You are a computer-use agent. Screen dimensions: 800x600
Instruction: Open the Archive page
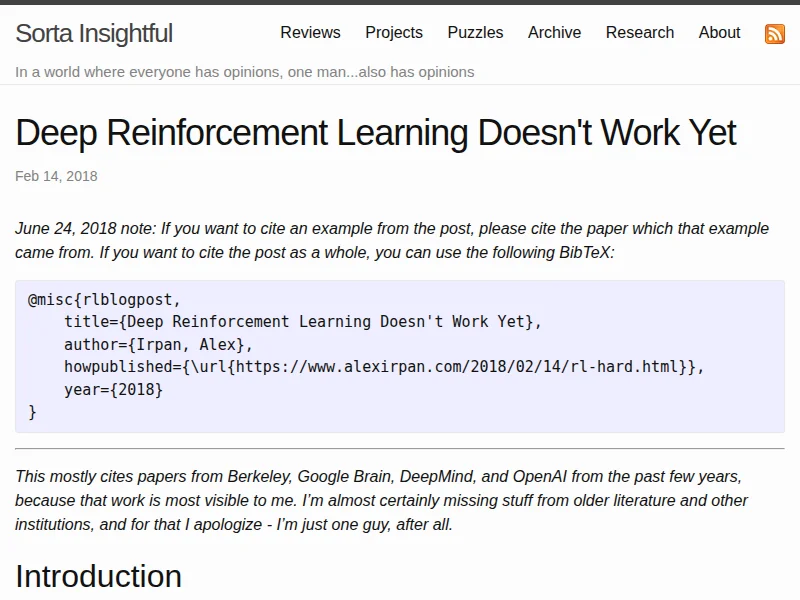coord(554,33)
